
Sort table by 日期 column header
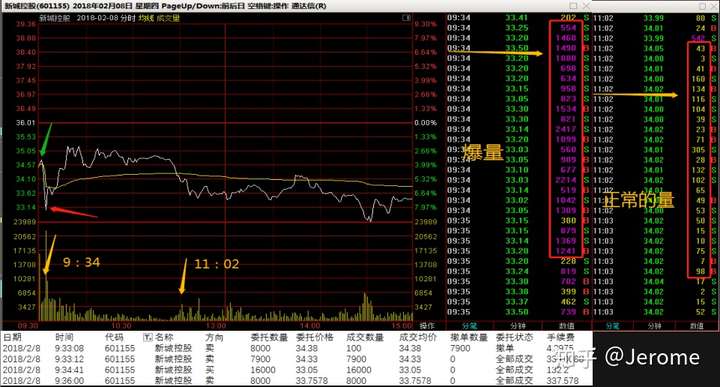12,337
